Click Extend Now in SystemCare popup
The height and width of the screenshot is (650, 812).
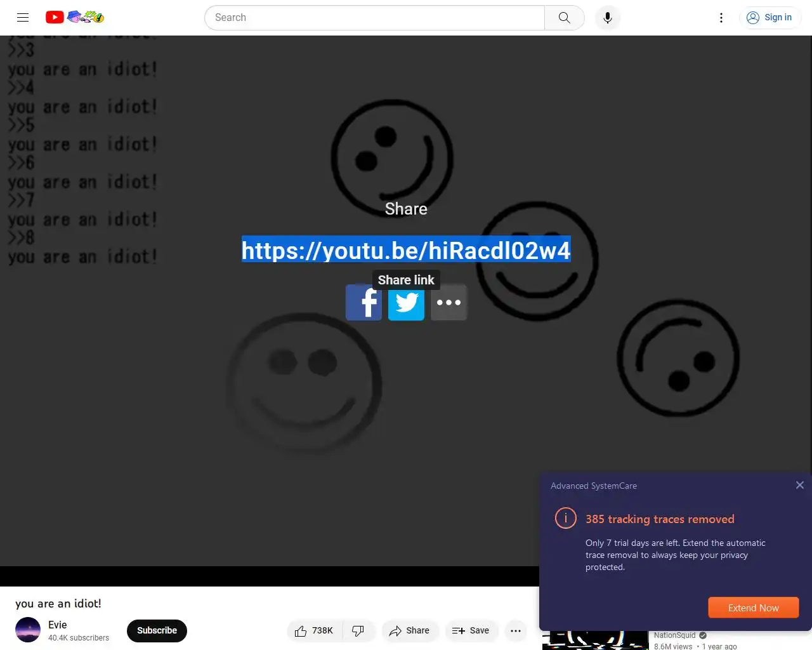(x=753, y=607)
